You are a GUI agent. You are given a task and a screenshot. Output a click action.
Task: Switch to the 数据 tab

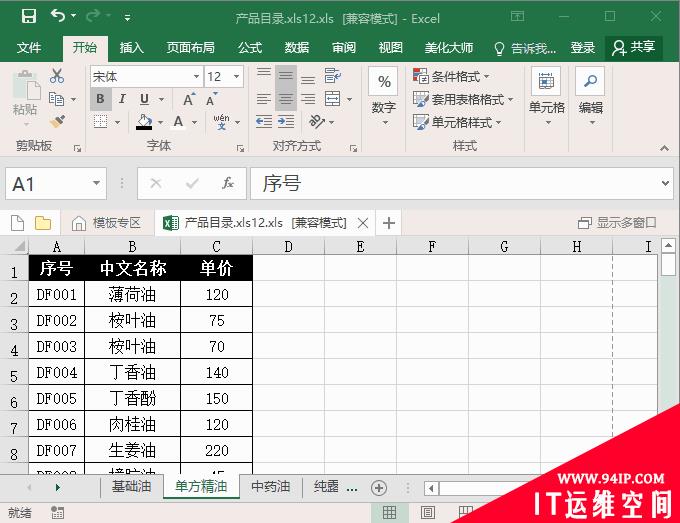297,47
